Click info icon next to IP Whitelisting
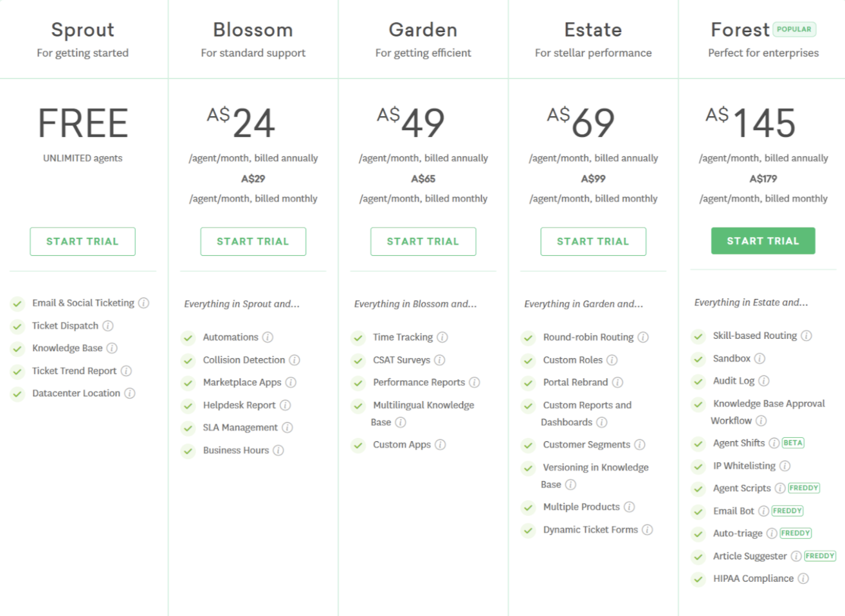The width and height of the screenshot is (845, 616). pyautogui.click(x=785, y=466)
